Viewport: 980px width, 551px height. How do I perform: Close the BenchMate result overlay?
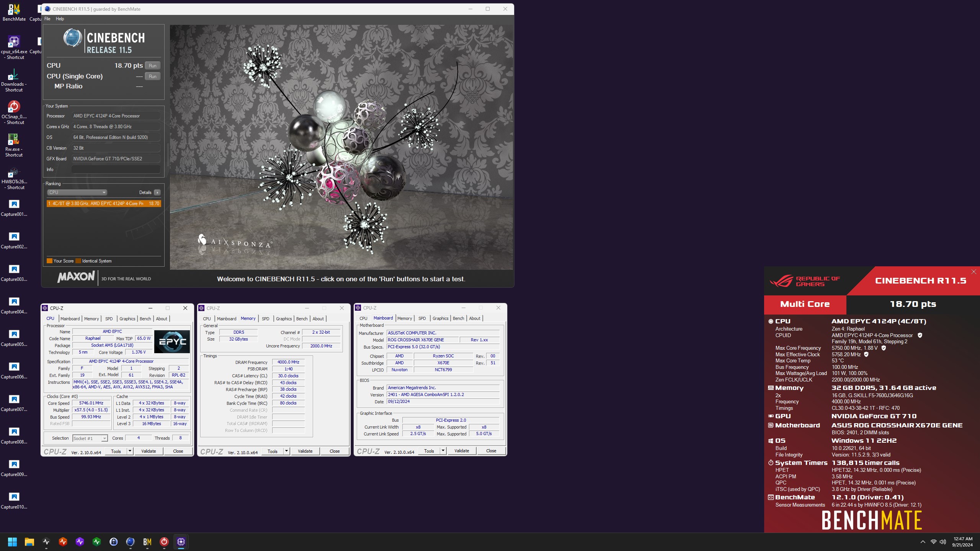(x=973, y=272)
